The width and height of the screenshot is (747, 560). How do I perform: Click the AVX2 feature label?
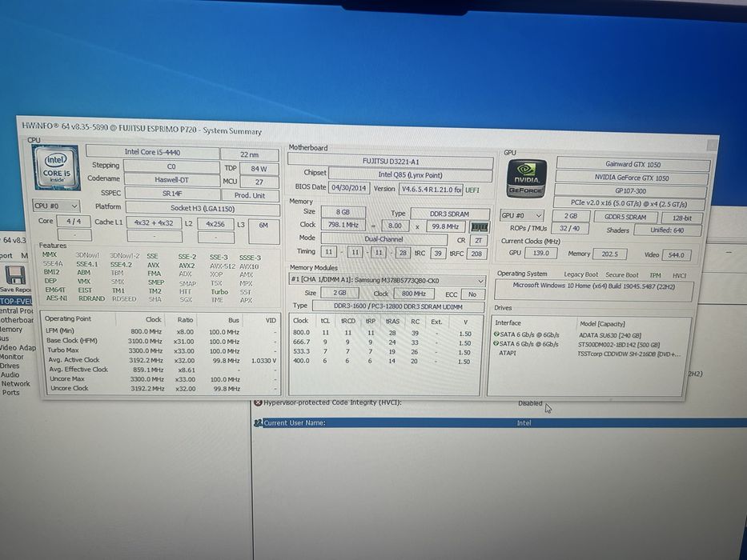coord(187,266)
